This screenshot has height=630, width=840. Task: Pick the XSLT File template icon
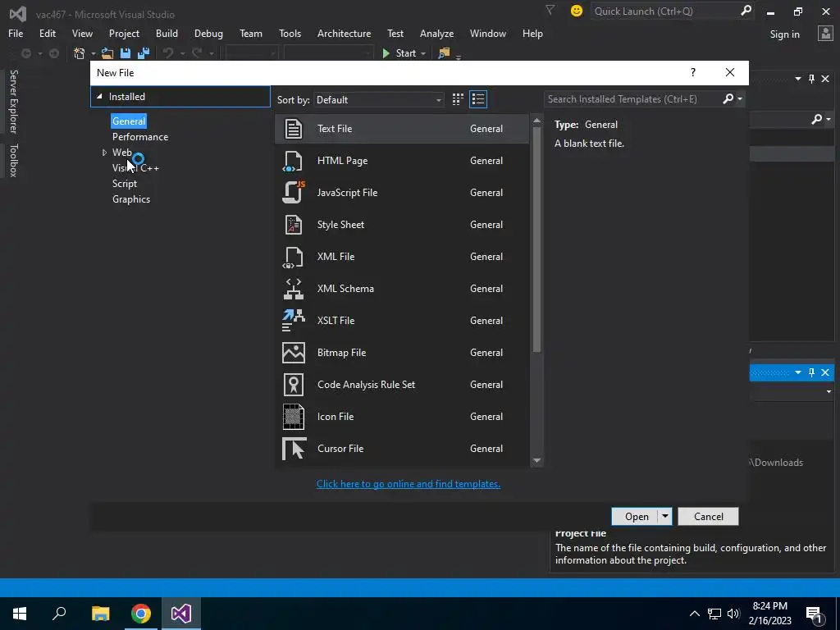(x=294, y=321)
